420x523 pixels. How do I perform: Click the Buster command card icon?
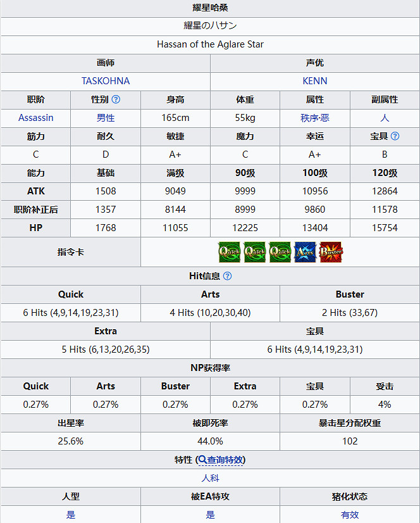(x=331, y=252)
